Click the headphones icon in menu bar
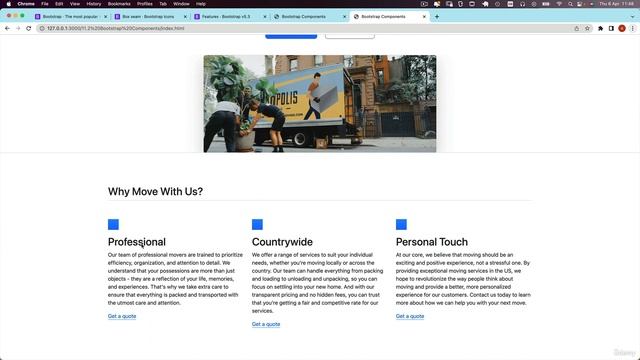The image size is (640, 360). click(x=522, y=4)
